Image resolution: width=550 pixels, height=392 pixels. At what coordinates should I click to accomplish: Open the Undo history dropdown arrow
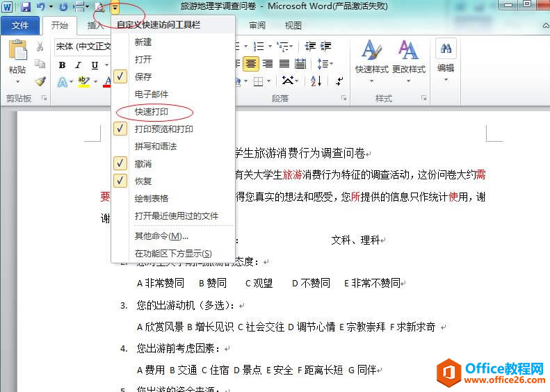[x=51, y=7]
